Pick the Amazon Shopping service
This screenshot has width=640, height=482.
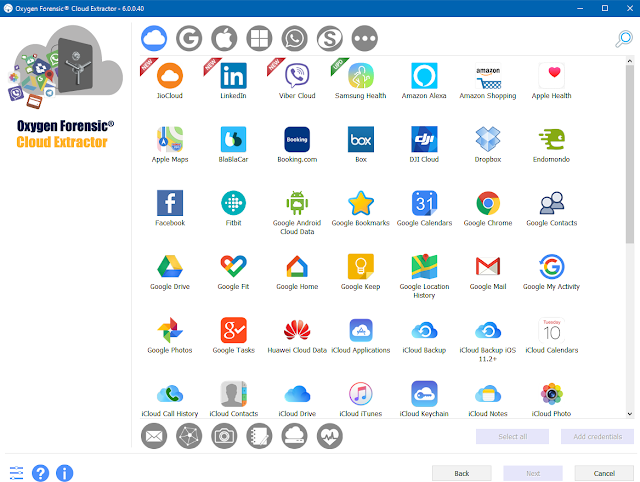coord(488,81)
